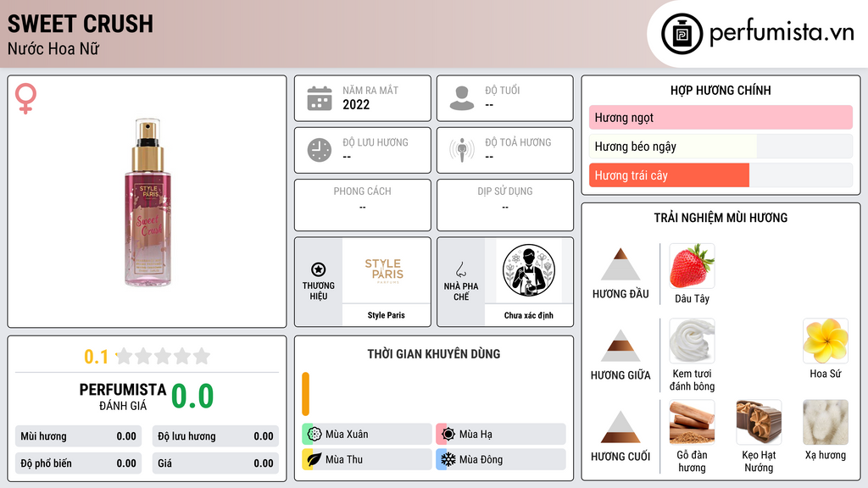Image resolution: width=868 pixels, height=488 pixels.
Task: Click the calendar icon for Năm ra mắt
Action: pos(320,98)
